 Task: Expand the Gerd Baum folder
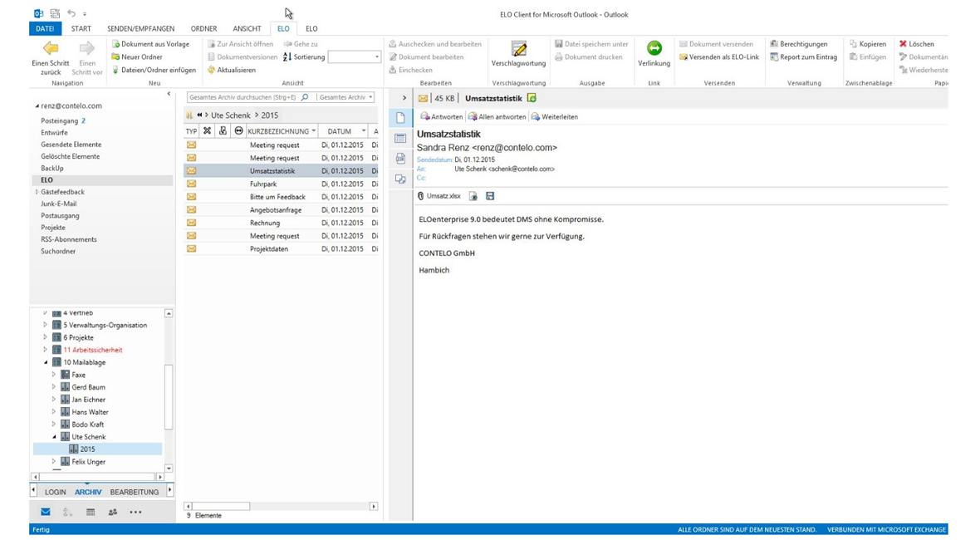(x=54, y=387)
